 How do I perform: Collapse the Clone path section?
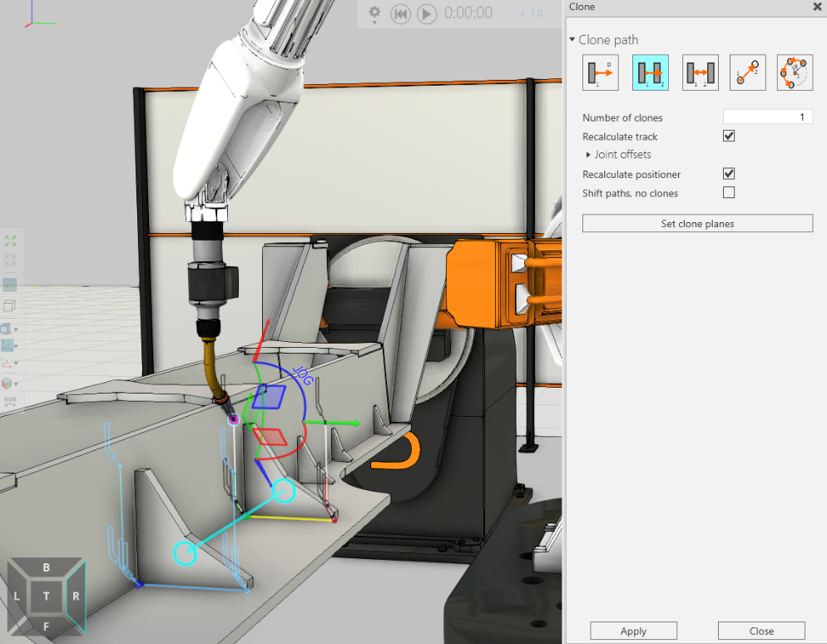pos(572,40)
